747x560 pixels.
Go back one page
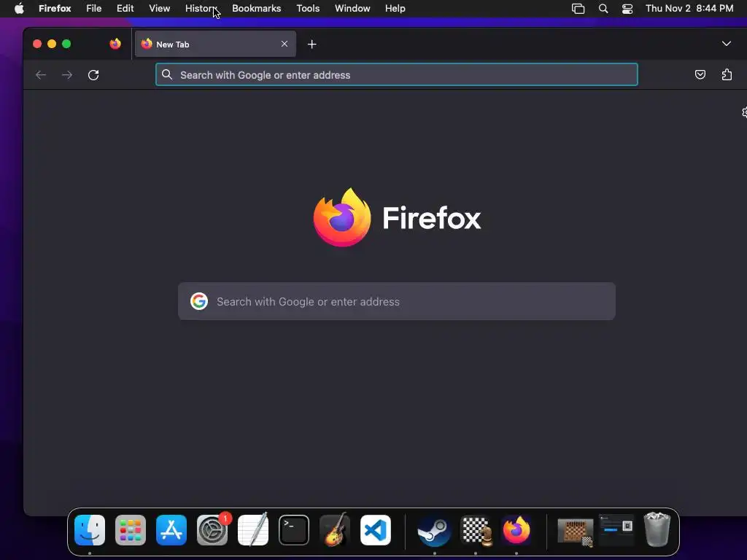[41, 75]
